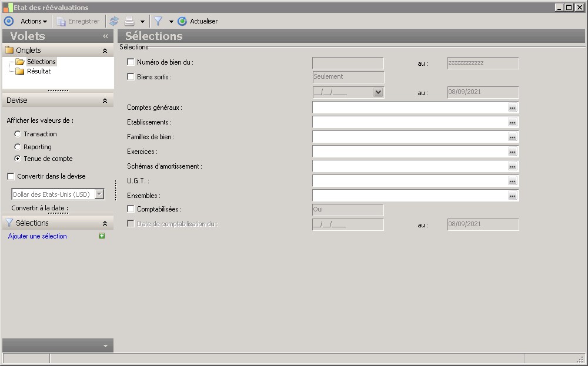The height and width of the screenshot is (366, 588).
Task: Click the Sélections open folder icon in tree
Action: coord(20,62)
